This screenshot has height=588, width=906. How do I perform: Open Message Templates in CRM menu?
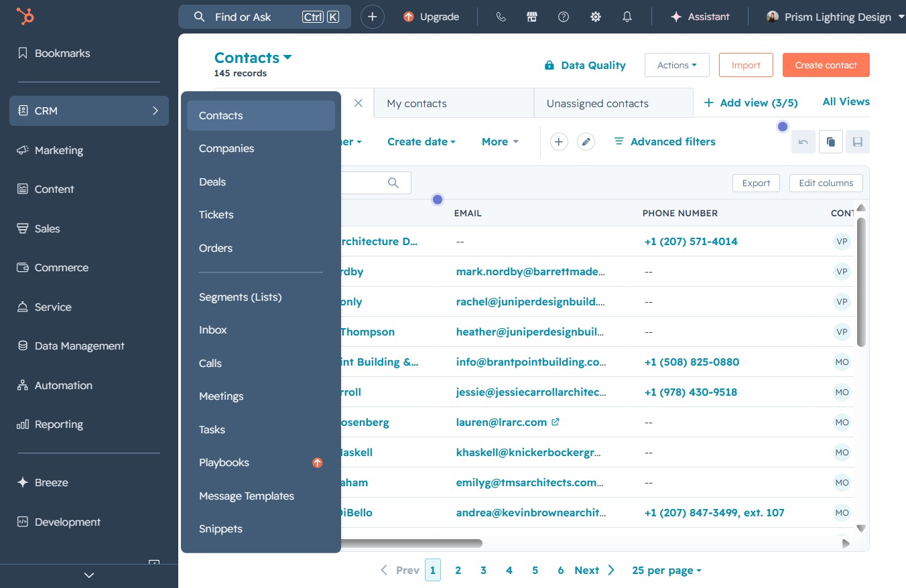pos(261,496)
